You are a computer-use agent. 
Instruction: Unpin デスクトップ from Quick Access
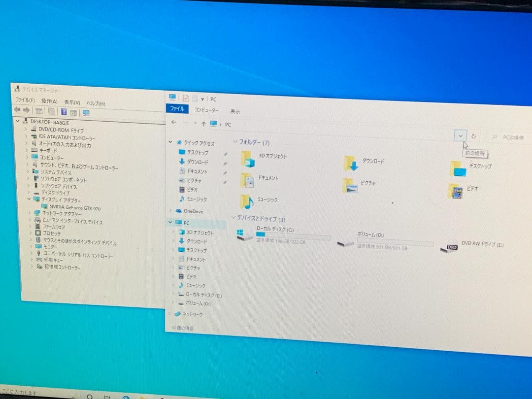[225, 155]
